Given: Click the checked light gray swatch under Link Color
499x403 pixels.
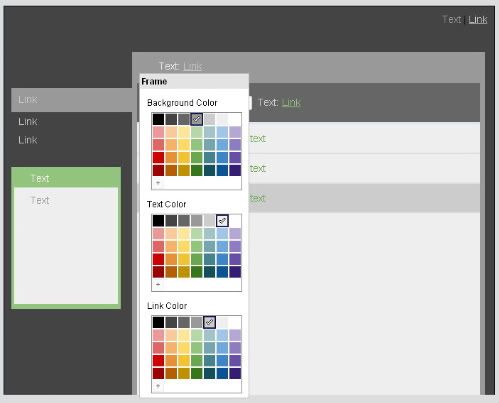Looking at the screenshot, I should [x=209, y=322].
